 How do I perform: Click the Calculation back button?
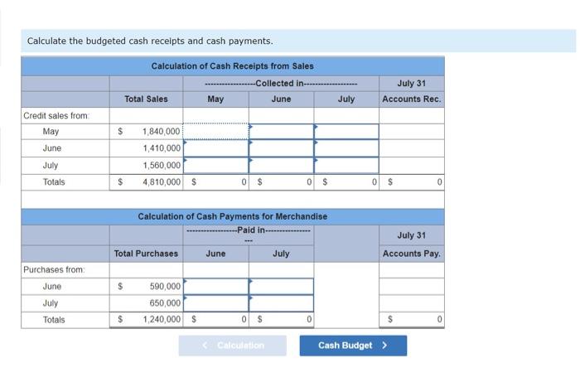click(232, 346)
